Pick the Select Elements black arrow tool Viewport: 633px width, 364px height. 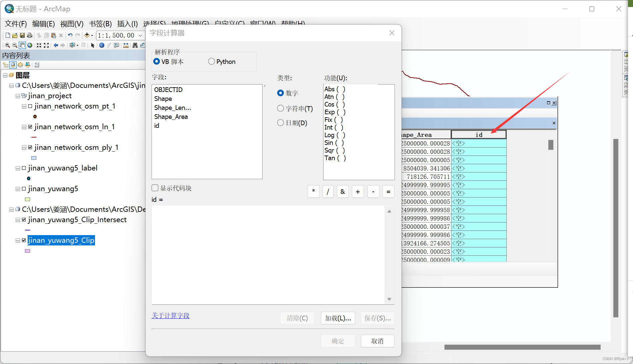click(x=93, y=45)
